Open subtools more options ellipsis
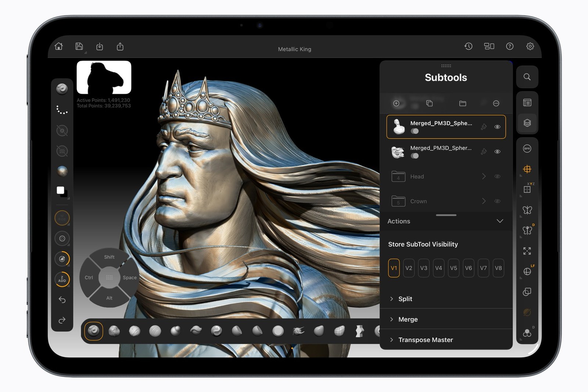 click(496, 103)
